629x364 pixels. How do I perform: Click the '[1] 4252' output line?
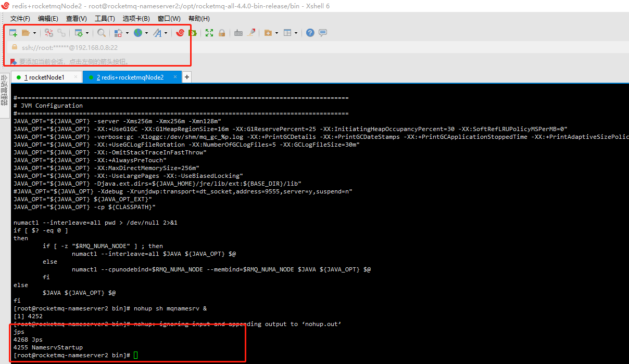click(x=28, y=316)
